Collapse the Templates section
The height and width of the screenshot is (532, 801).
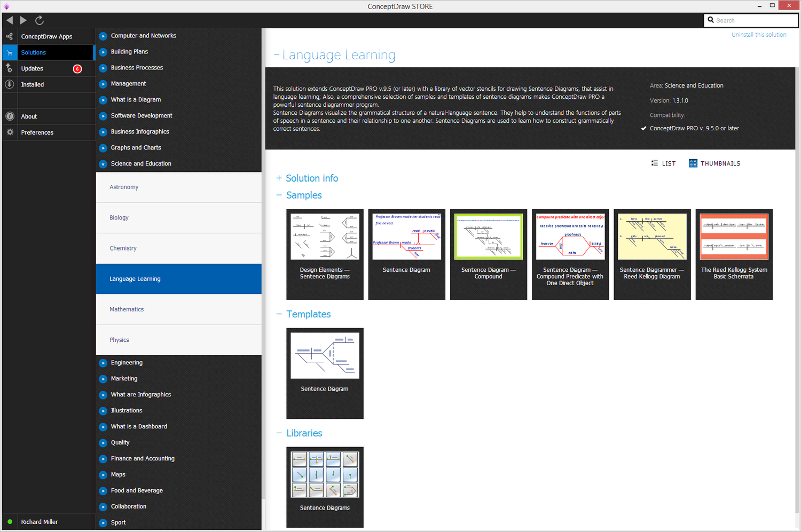pyautogui.click(x=279, y=314)
